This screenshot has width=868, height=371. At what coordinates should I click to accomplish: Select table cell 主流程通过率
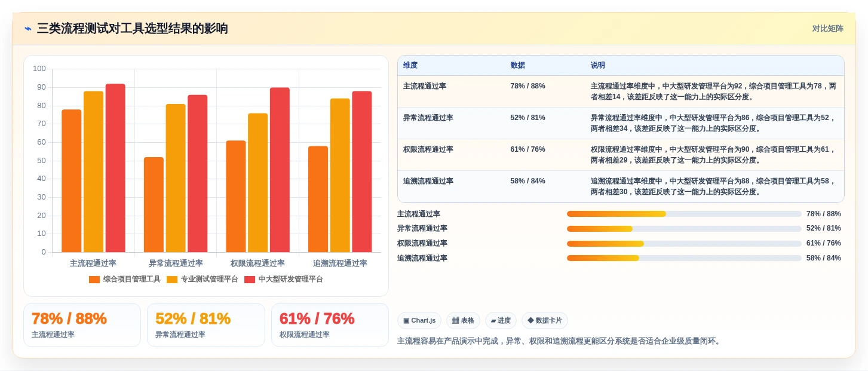tap(425, 86)
